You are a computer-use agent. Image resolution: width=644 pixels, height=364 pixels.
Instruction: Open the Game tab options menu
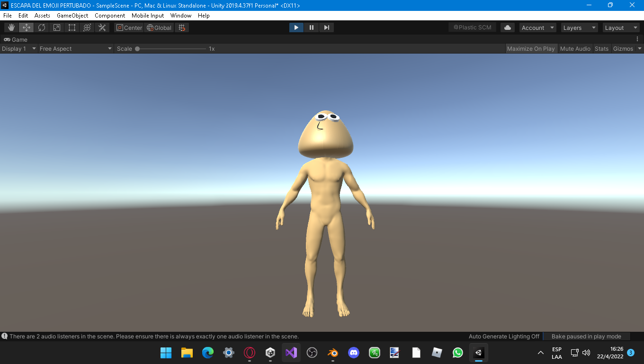(637, 39)
